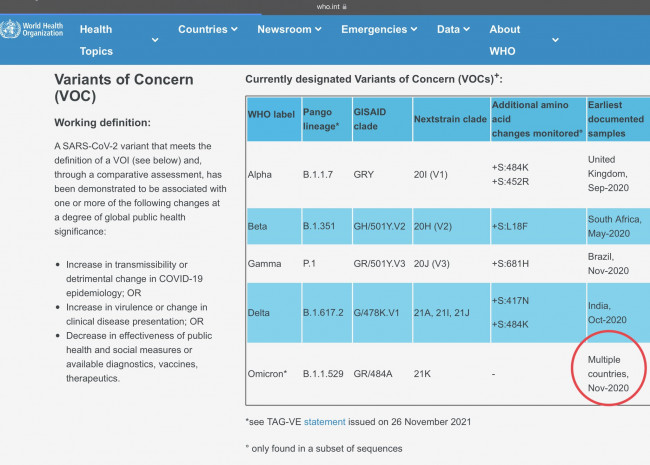Click the World Health Organization logo
The image size is (650, 465).
coord(32,29)
